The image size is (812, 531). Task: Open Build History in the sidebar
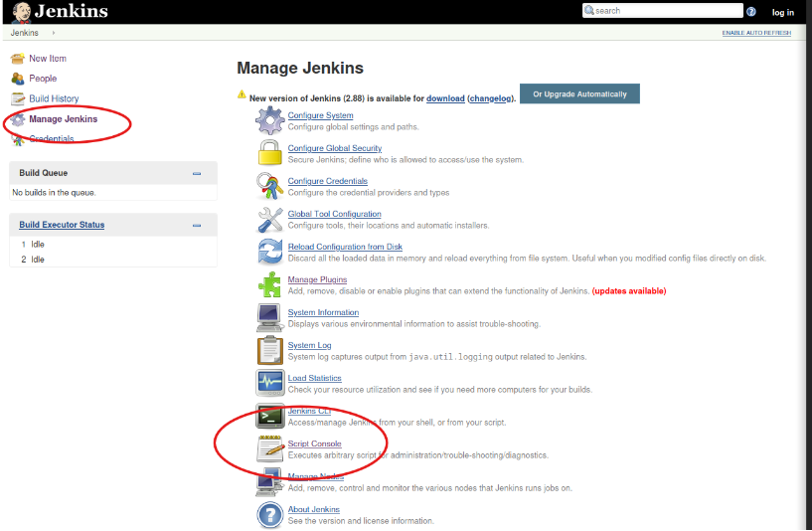pos(54,98)
